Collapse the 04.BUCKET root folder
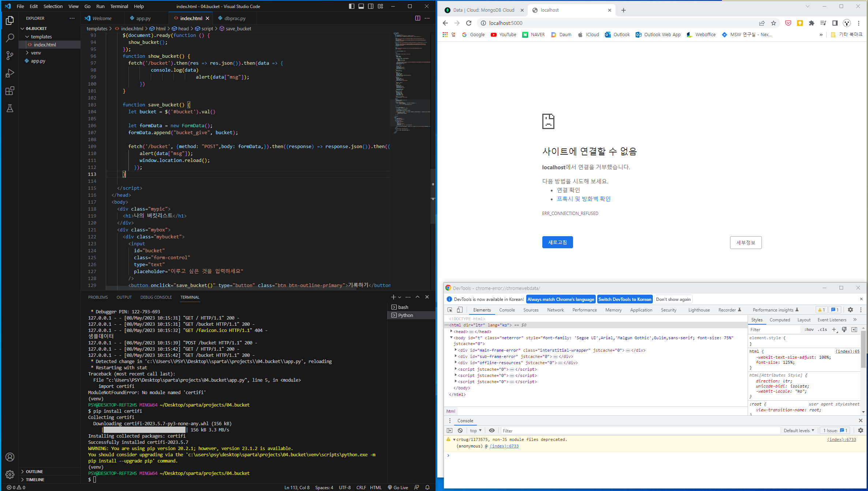 [22, 29]
